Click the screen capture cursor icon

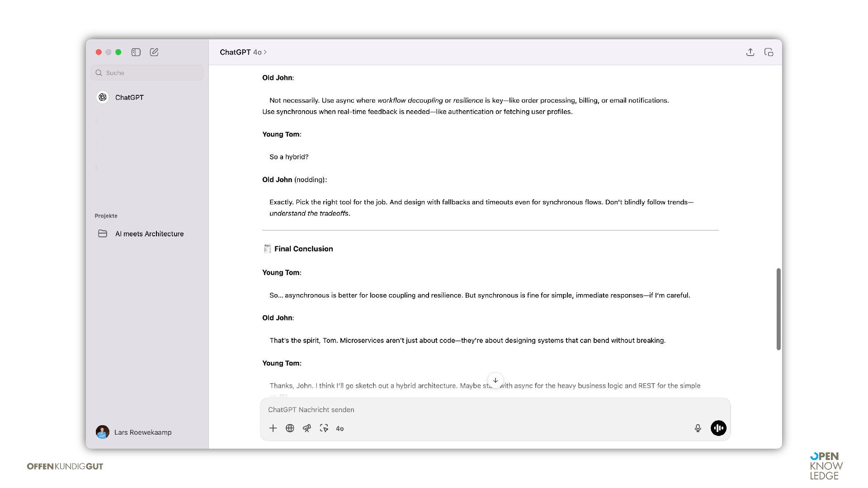(324, 428)
